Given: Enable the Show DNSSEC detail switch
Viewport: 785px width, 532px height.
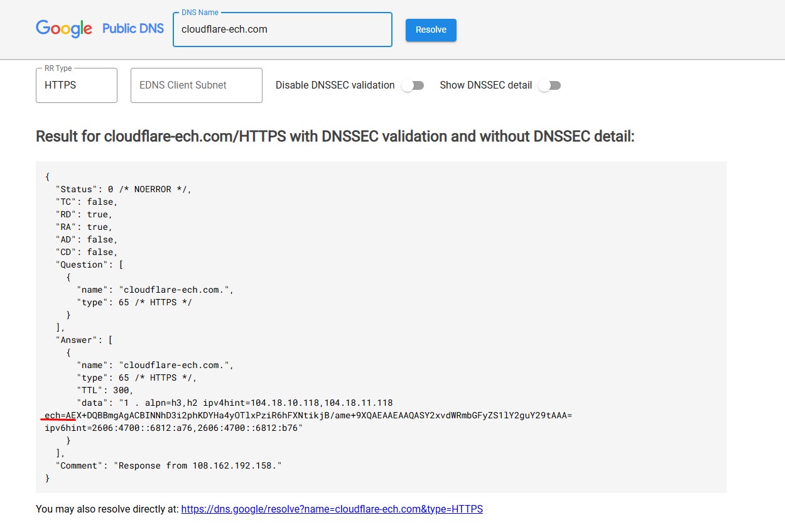Looking at the screenshot, I should (x=549, y=85).
